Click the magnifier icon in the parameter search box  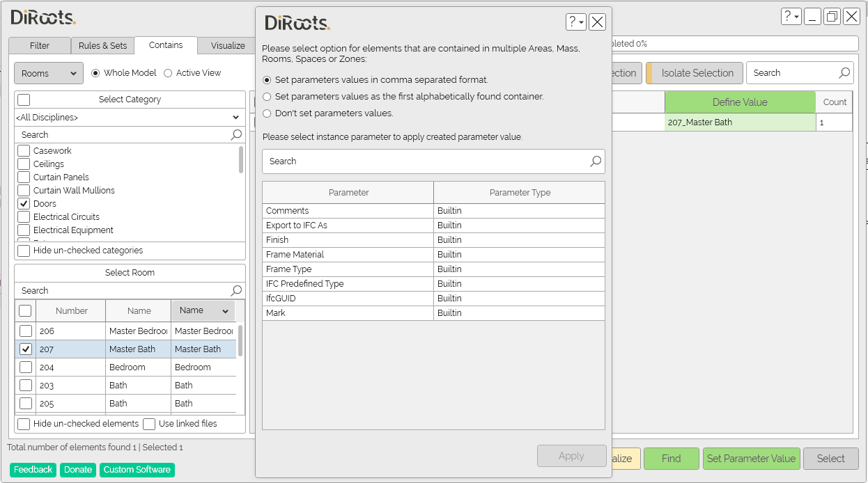[x=596, y=161]
